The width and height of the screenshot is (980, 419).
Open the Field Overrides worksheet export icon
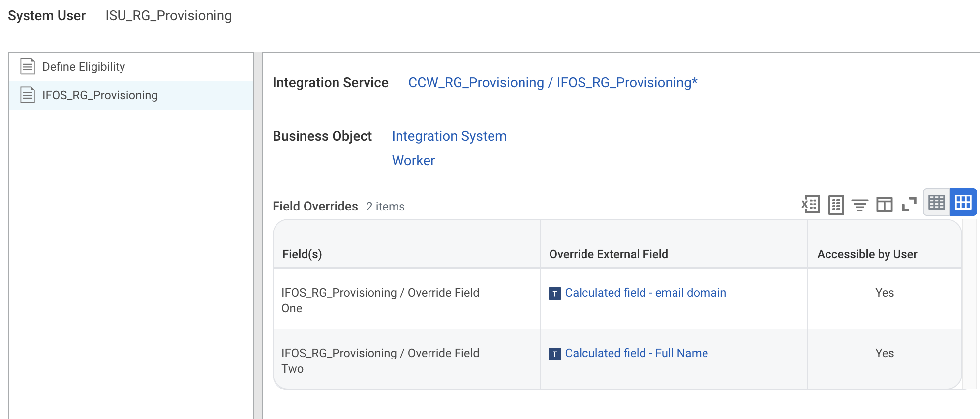tap(836, 205)
